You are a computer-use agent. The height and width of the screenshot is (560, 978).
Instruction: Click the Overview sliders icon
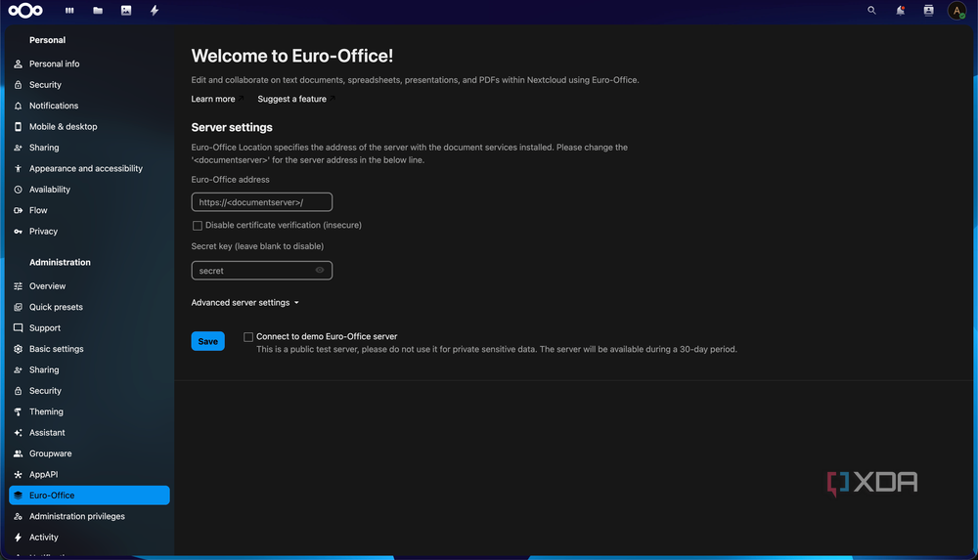click(18, 286)
